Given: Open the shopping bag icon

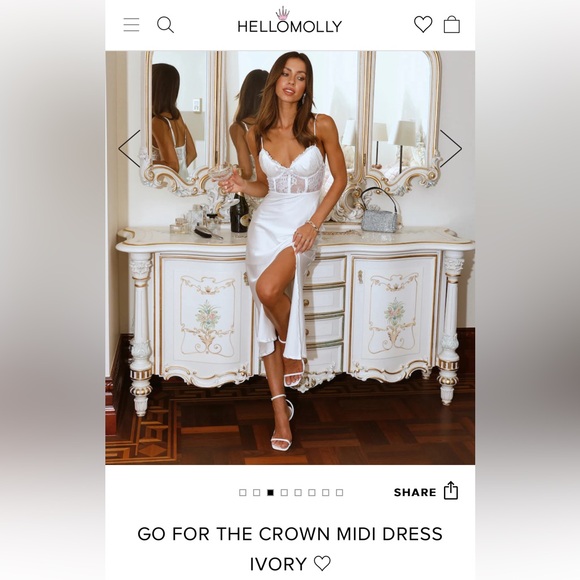Looking at the screenshot, I should click(452, 24).
